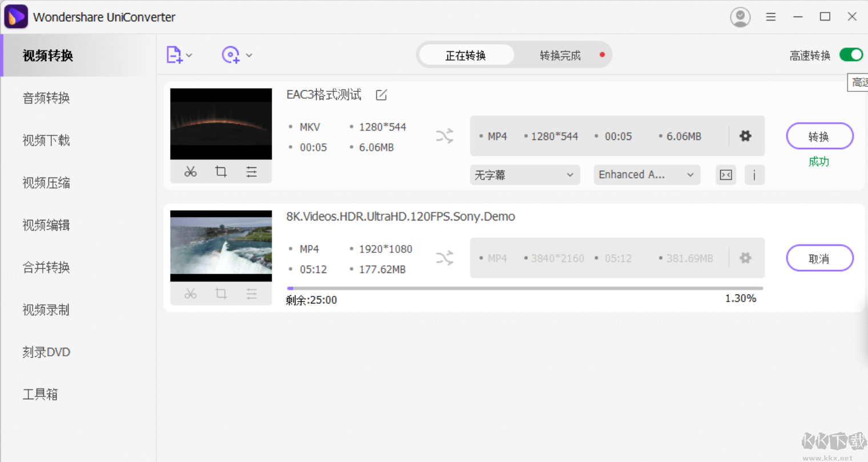Close the UniConverter window
The width and height of the screenshot is (868, 462).
852,17
